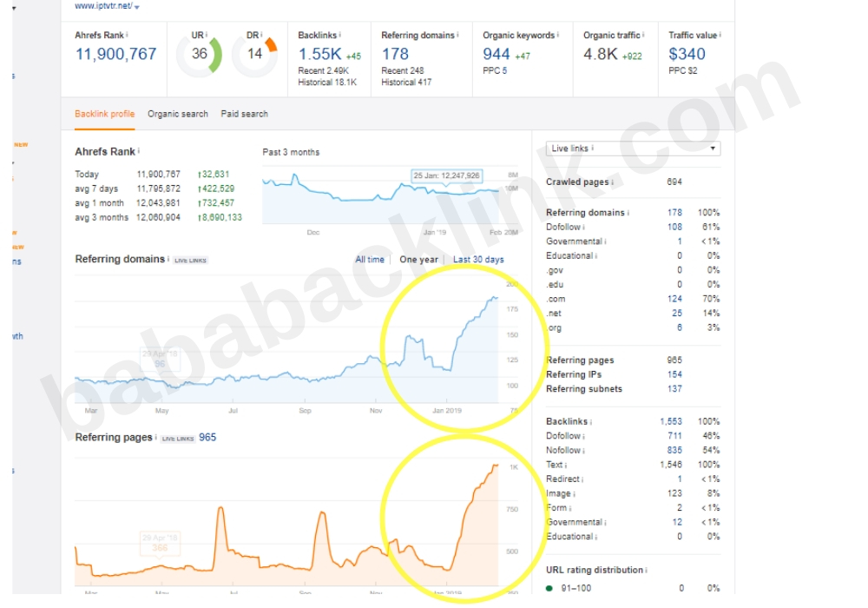Open the Live links dropdown
Viewport: 868px width, 608px height.
634,149
